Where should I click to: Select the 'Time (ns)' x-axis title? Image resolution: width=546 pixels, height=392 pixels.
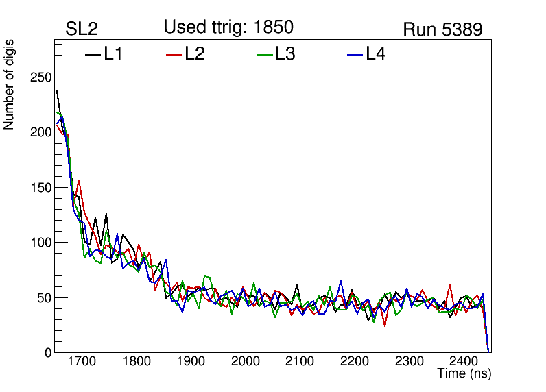464,374
